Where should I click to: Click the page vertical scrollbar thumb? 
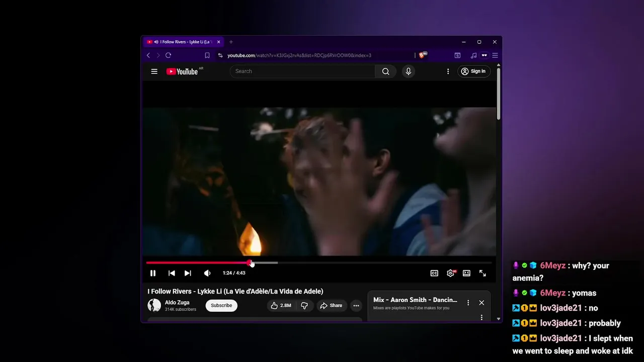(499, 94)
